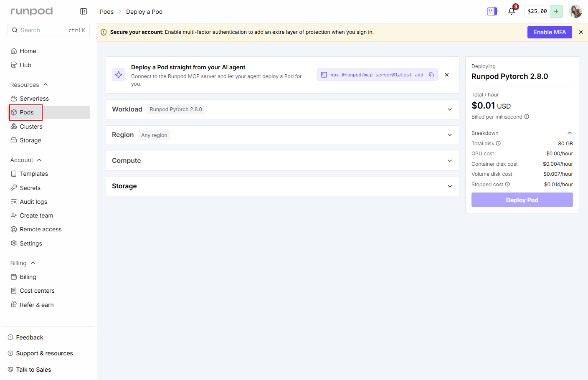This screenshot has height=380, width=588.
Task: Close the AI agent deploy card
Action: click(447, 75)
